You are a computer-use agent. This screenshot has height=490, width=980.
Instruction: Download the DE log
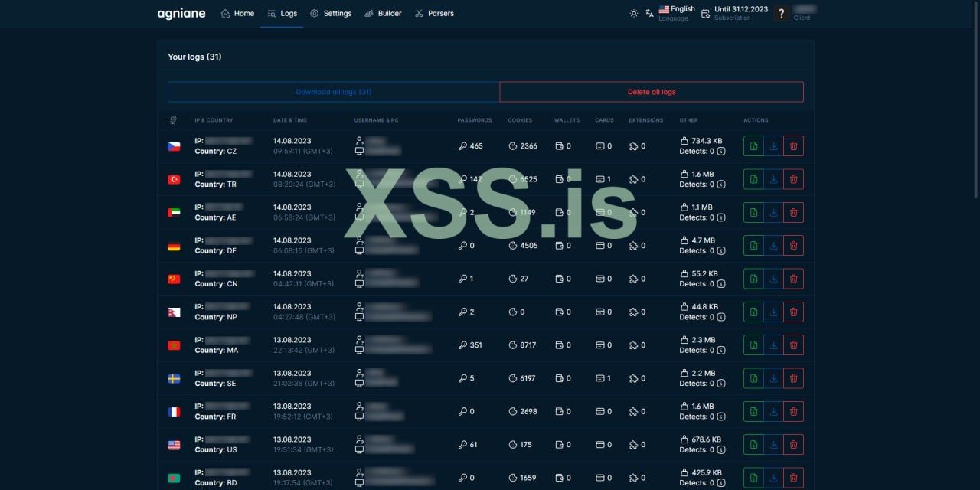(773, 246)
